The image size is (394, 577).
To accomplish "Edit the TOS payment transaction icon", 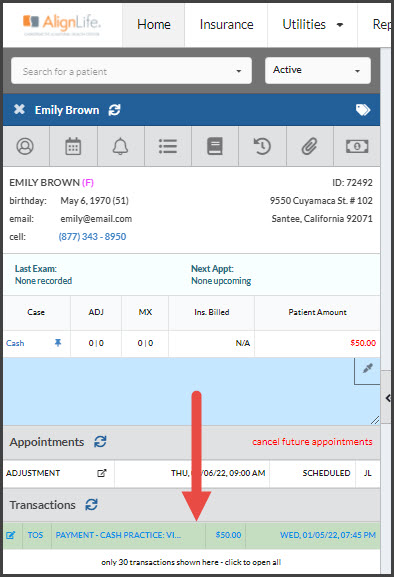I will [11, 535].
